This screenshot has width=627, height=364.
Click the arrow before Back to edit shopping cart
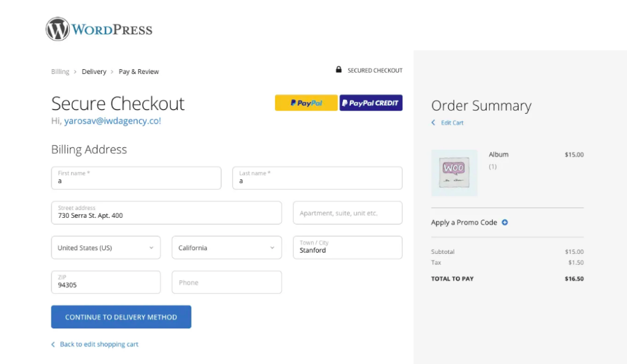(53, 344)
